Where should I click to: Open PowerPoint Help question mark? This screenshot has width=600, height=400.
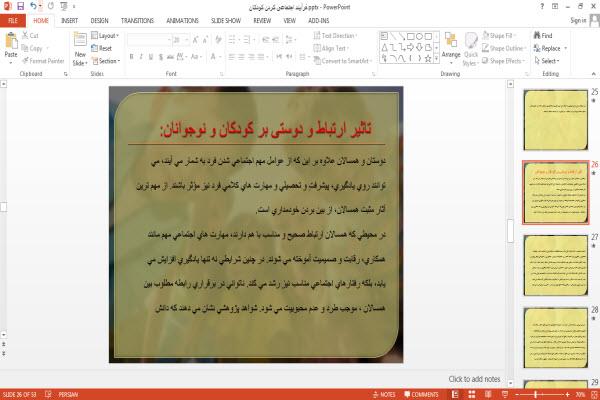[542, 7]
